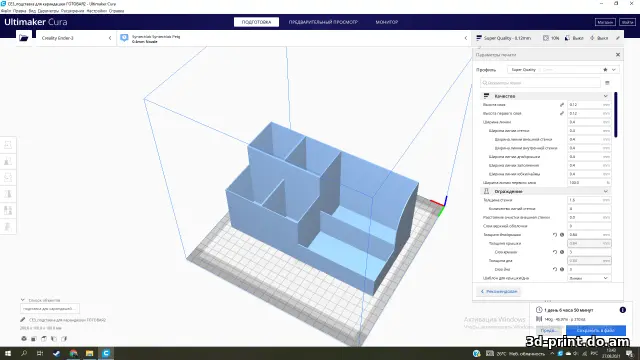
Task: Open the Edit menu
Action: coord(19,11)
